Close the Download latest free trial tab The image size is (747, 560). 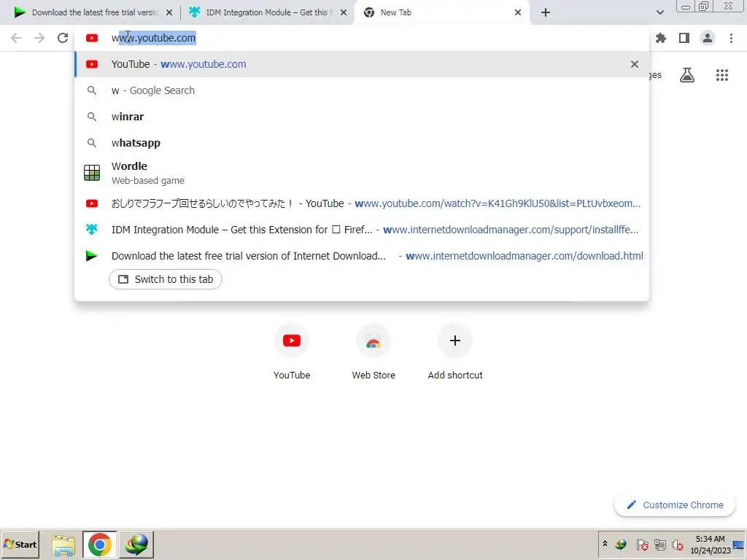169,13
